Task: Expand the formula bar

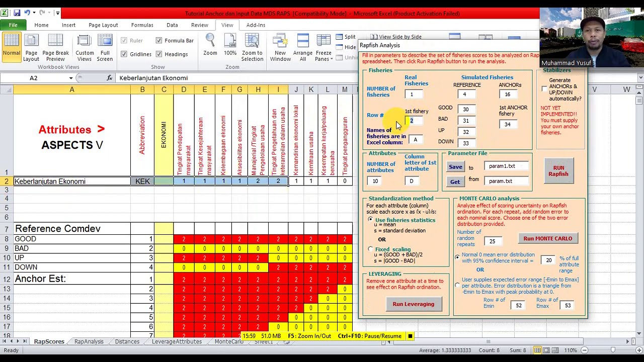Action: coord(640,78)
